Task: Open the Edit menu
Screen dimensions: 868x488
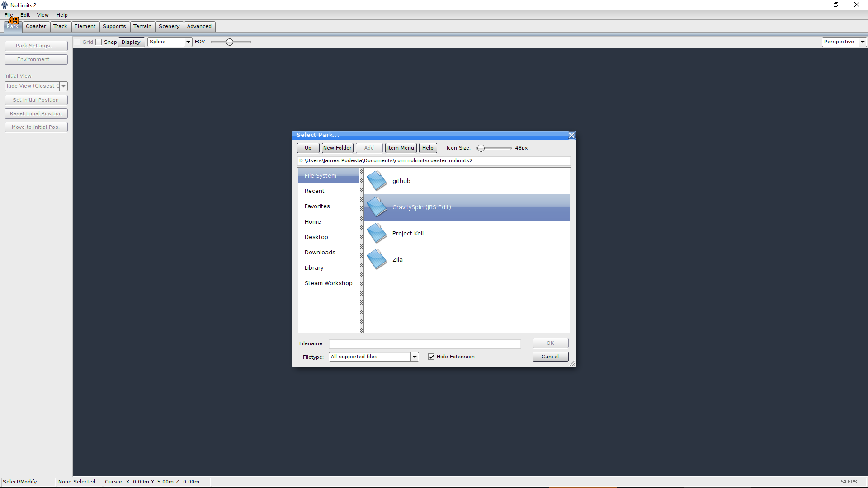Action: [25, 15]
